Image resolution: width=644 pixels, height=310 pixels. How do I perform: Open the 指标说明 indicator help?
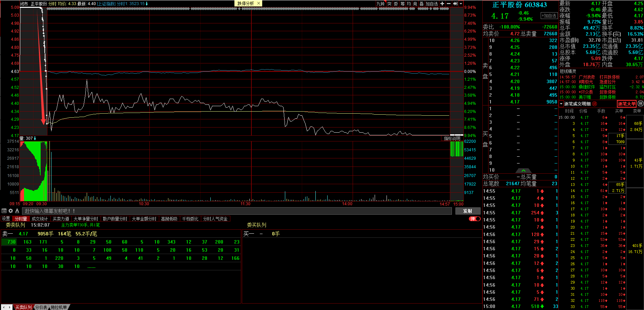[x=452, y=138]
